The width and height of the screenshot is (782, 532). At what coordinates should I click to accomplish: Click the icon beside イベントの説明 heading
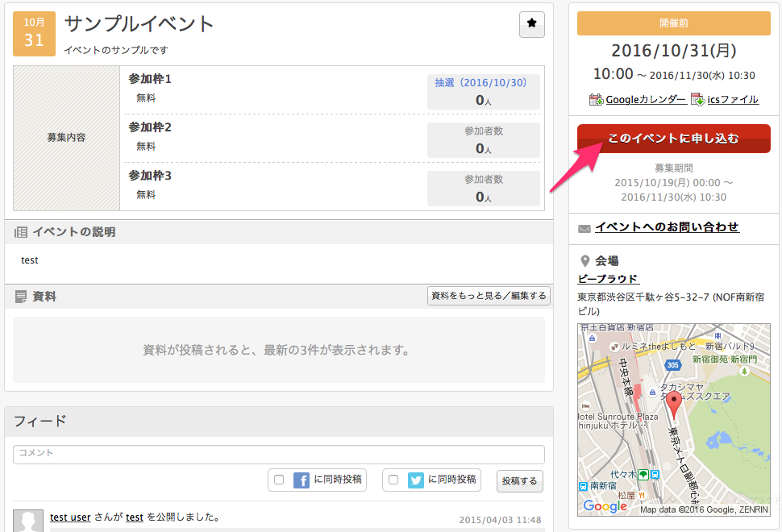coord(21,232)
